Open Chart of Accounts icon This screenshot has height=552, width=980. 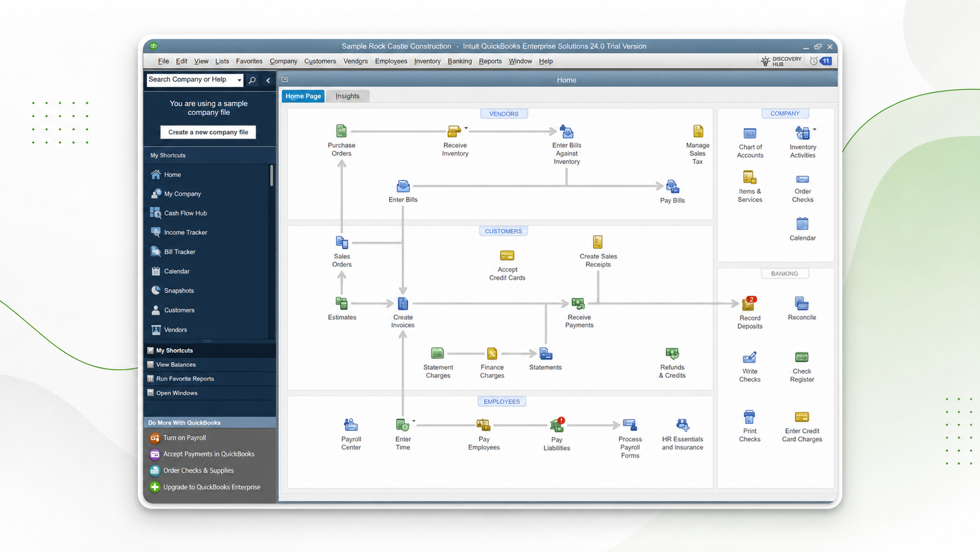pyautogui.click(x=750, y=133)
